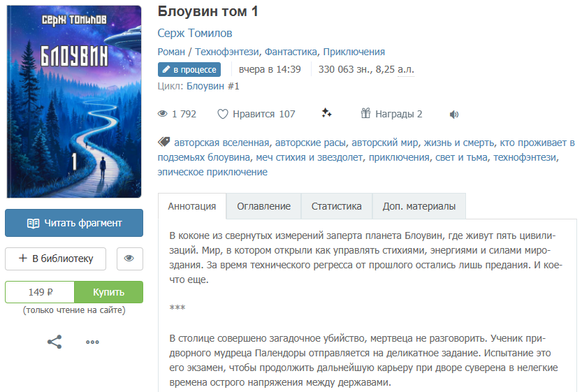582x392 pixels.
Task: Click Читать фрагмент button
Action: (x=74, y=223)
